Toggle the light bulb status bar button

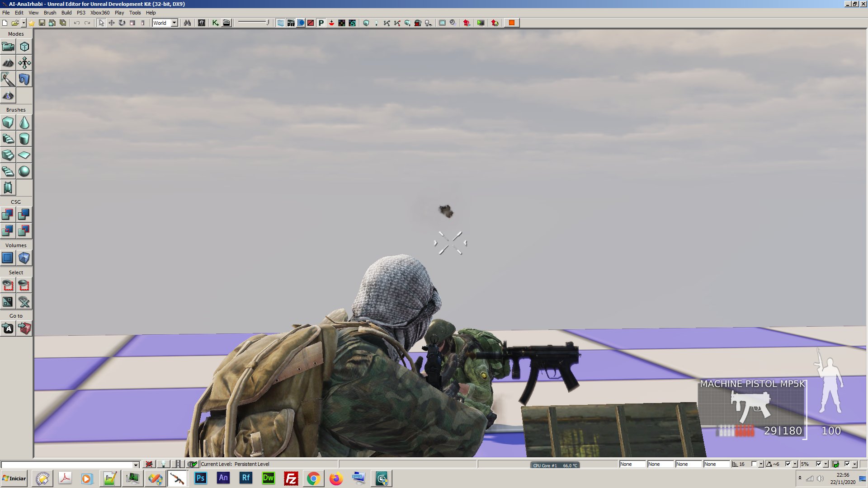pyautogui.click(x=163, y=464)
